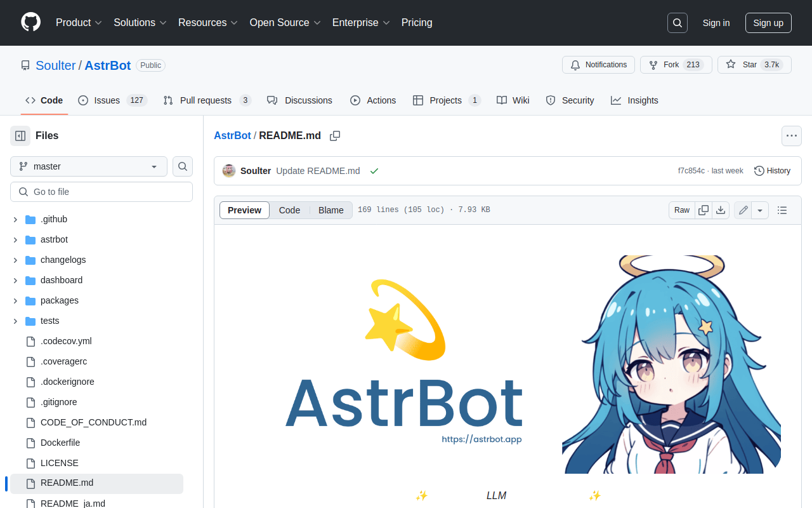This screenshot has height=508, width=812.
Task: Click the Raw button
Action: click(682, 210)
